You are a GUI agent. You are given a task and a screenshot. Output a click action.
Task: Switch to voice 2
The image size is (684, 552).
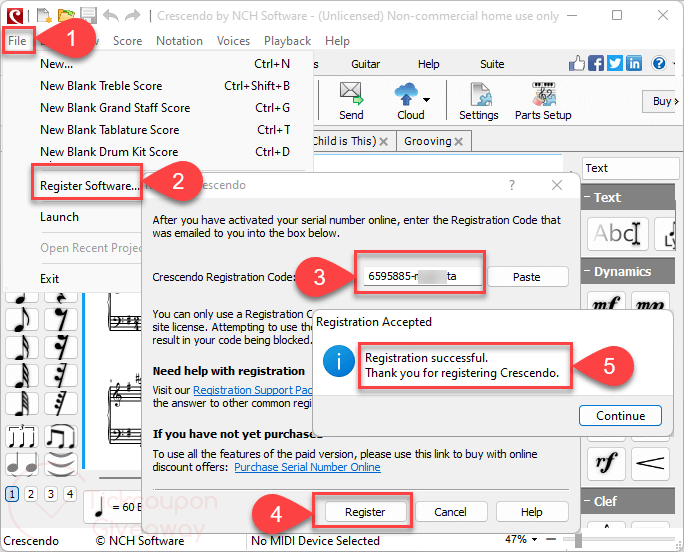[x=31, y=494]
